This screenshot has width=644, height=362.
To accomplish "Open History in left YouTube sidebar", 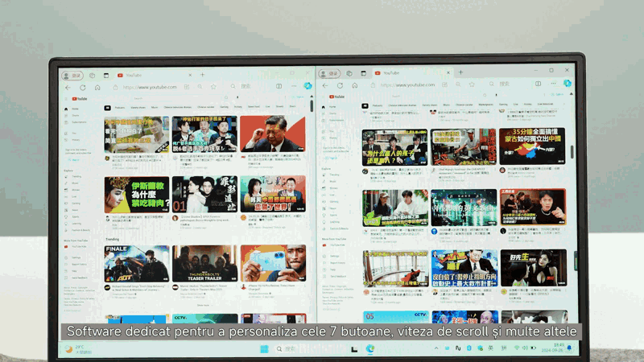I will coord(72,140).
